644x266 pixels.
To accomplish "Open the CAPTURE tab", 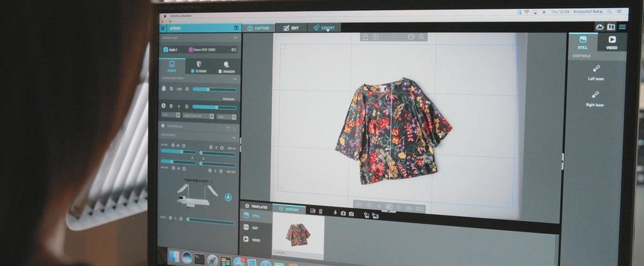I will point(258,28).
